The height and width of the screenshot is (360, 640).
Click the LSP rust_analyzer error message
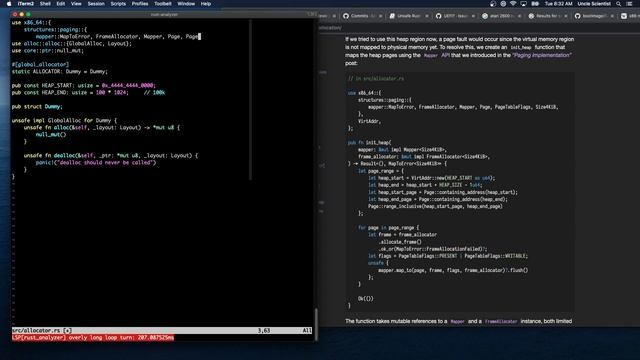(x=93, y=338)
